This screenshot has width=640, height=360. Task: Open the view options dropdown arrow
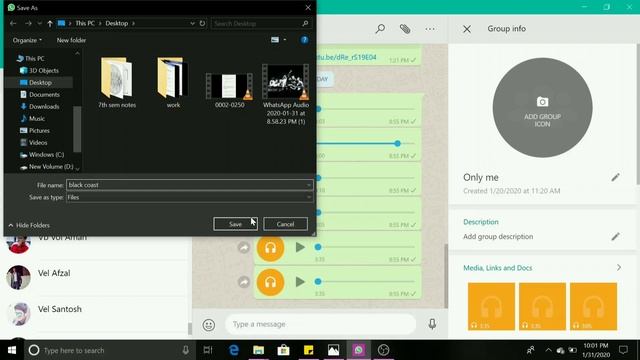click(284, 40)
